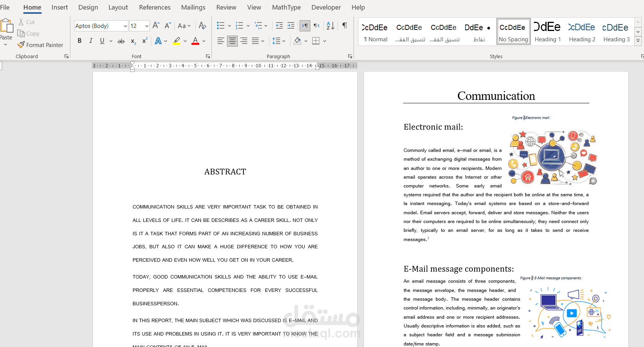Viewport: 644px width, 347px height.
Task: Apply the Heading 1 style
Action: [548, 32]
